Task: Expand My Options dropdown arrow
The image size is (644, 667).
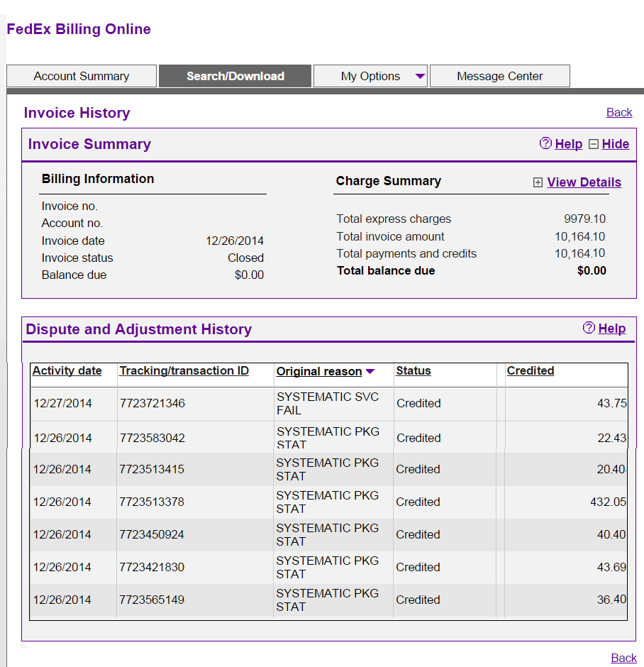Action: (420, 77)
